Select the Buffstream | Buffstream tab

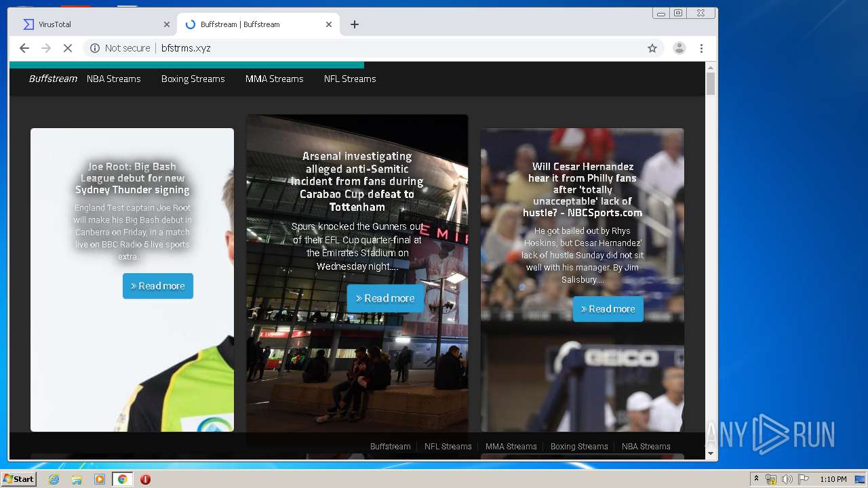(258, 24)
